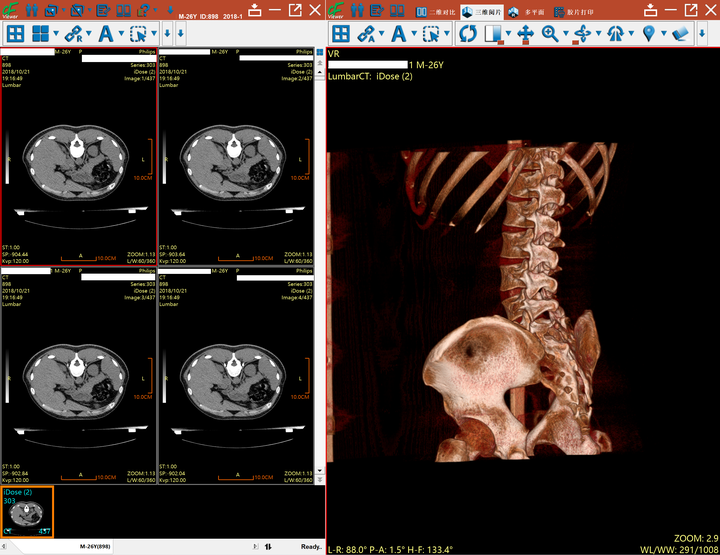Expand the help icon dropdown arrow
720x555 pixels.
[156, 10]
